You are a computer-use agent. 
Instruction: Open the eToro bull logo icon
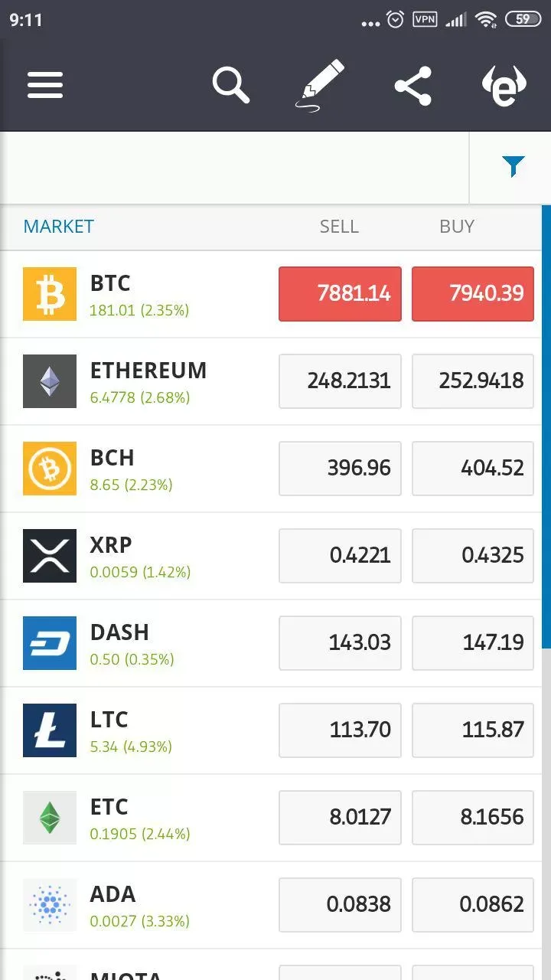(x=504, y=86)
